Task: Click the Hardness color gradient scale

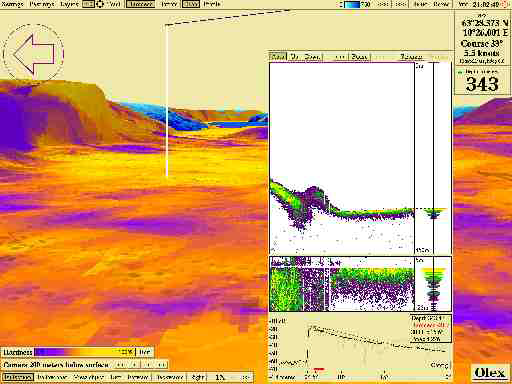Action: [85, 352]
